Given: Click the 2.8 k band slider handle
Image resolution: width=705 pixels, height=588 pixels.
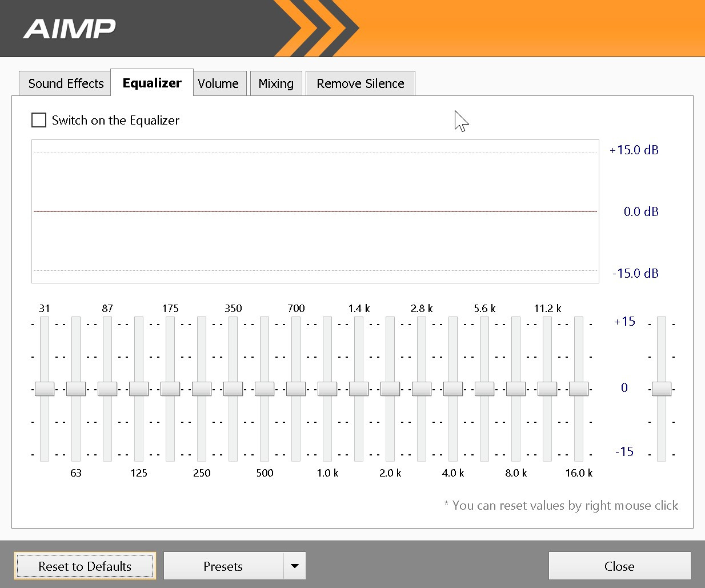Looking at the screenshot, I should coord(422,389).
